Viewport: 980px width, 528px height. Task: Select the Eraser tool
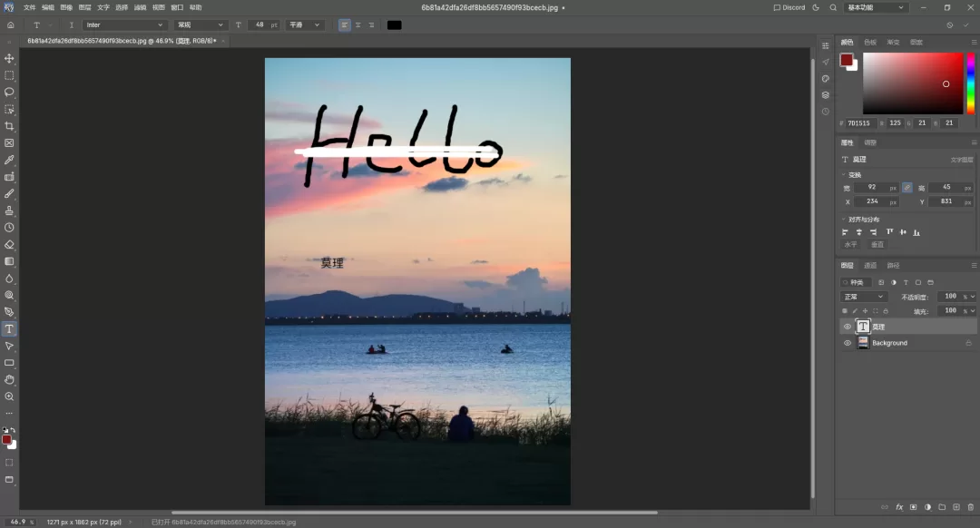point(9,244)
